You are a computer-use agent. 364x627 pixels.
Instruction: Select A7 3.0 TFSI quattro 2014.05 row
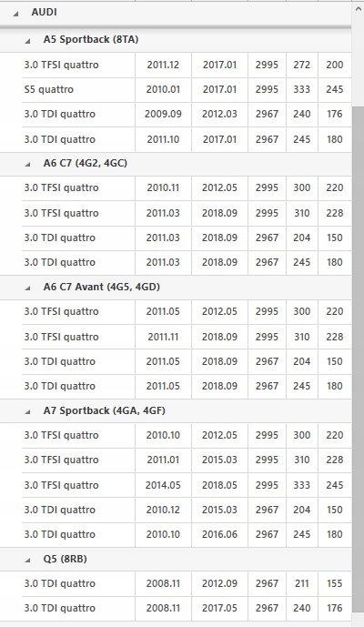187,485
